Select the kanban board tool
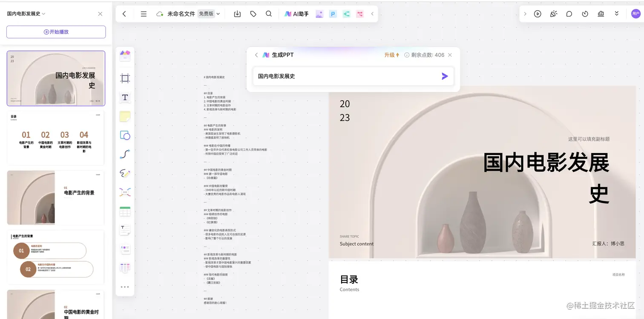This screenshot has height=319, width=644. pos(125,268)
